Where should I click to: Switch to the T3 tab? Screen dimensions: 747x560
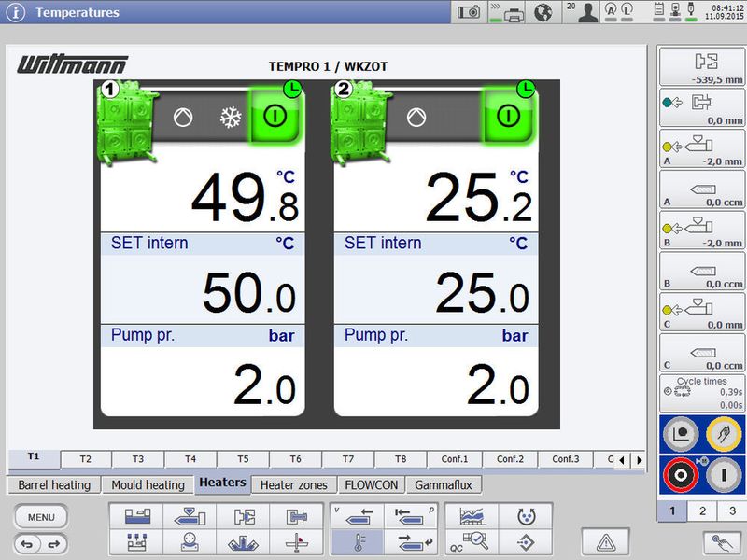pyautogui.click(x=138, y=459)
